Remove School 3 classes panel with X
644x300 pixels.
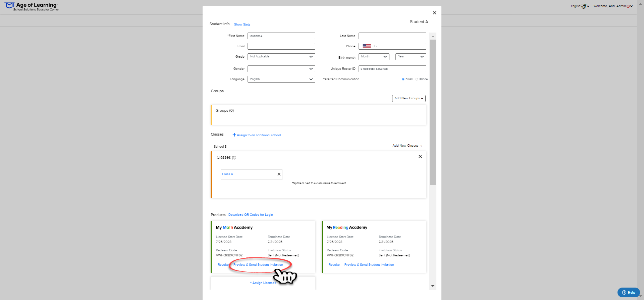[420, 157]
